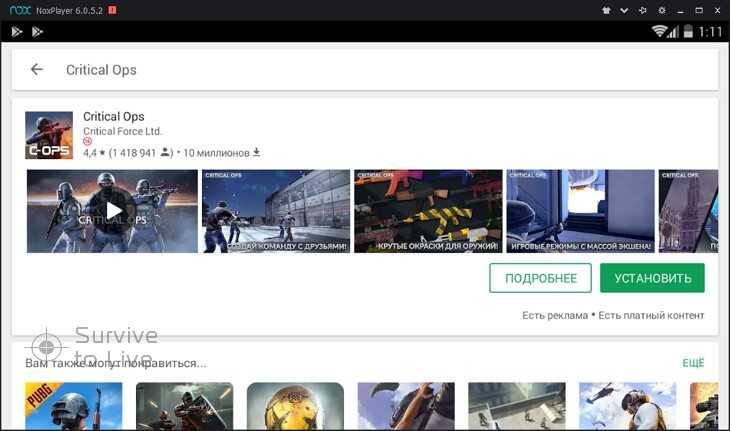Open the ЕЩЁ link for more suggestions
Viewport: 730px width, 431px height.
(693, 363)
